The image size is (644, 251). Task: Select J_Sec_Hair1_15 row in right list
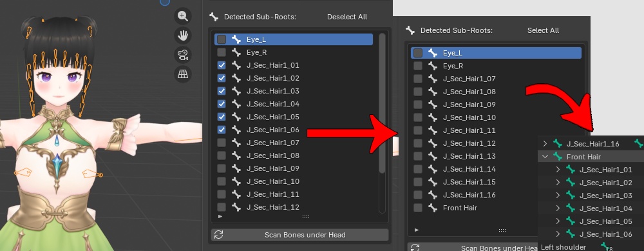475,182
